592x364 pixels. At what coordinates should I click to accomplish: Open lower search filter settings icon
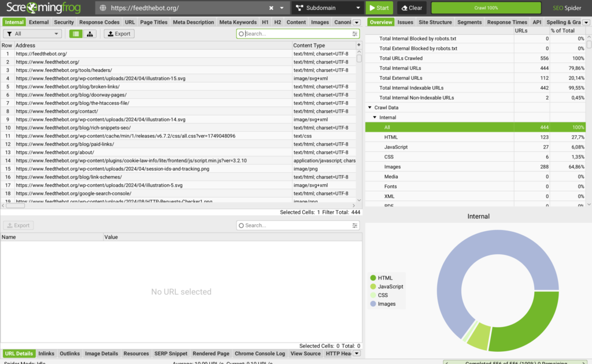(x=354, y=225)
